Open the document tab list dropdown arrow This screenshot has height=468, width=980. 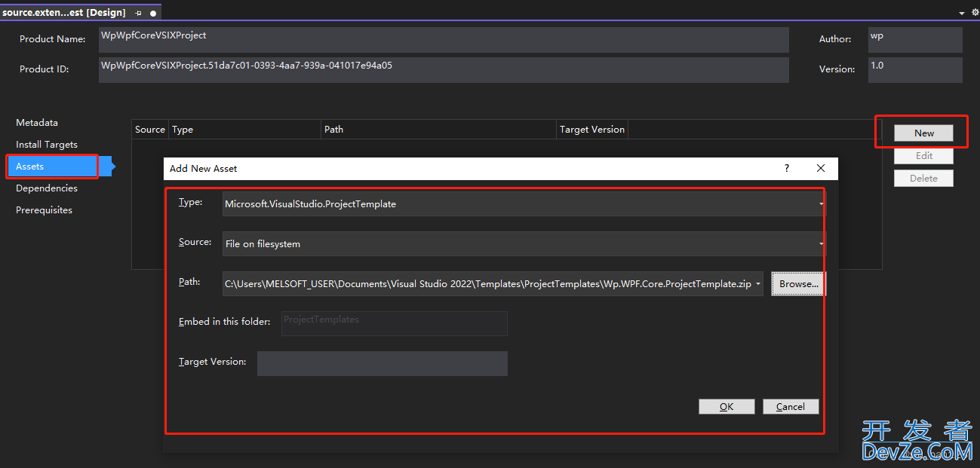tap(962, 14)
